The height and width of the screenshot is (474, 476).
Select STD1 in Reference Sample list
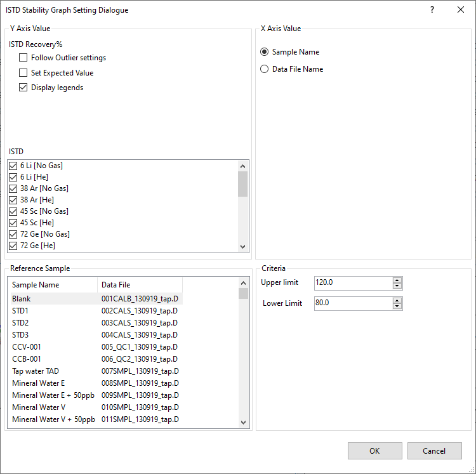pos(96,311)
